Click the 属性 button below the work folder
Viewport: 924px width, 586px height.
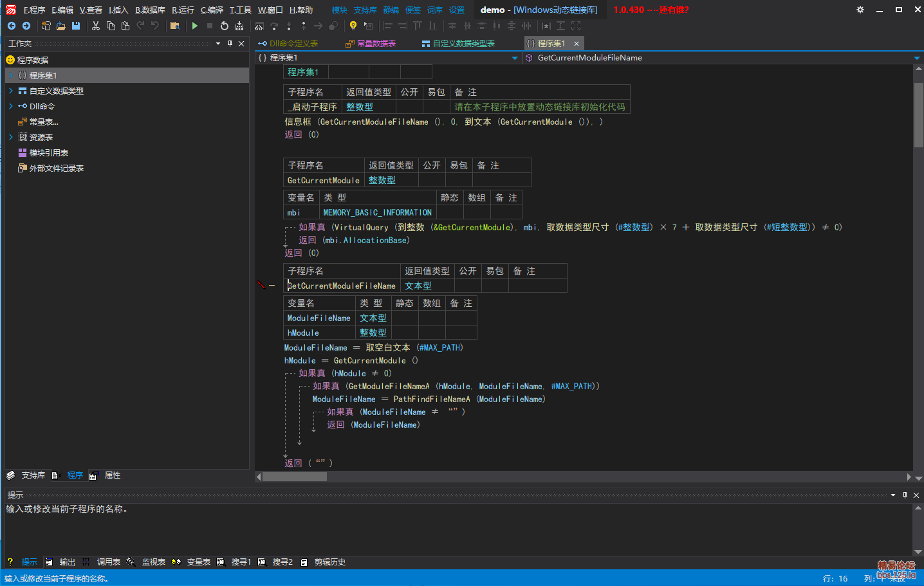[x=113, y=475]
